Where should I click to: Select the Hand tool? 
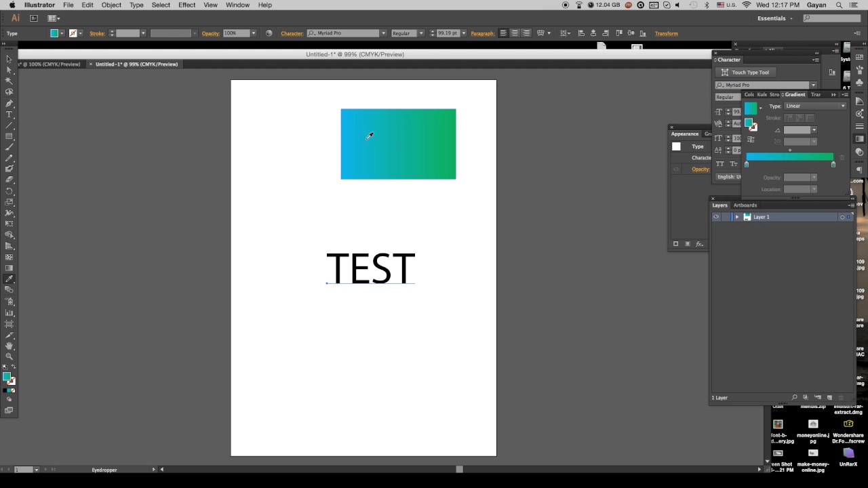point(9,346)
